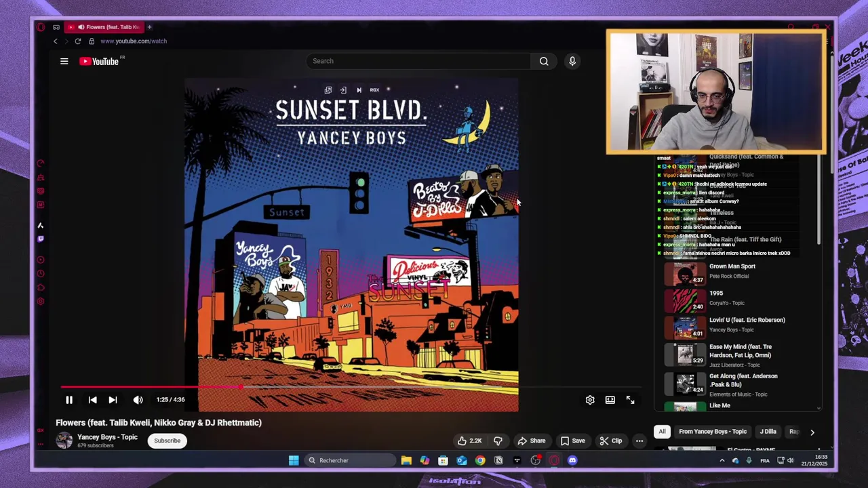Open Yancey Boys - Topic channel link

[107, 437]
